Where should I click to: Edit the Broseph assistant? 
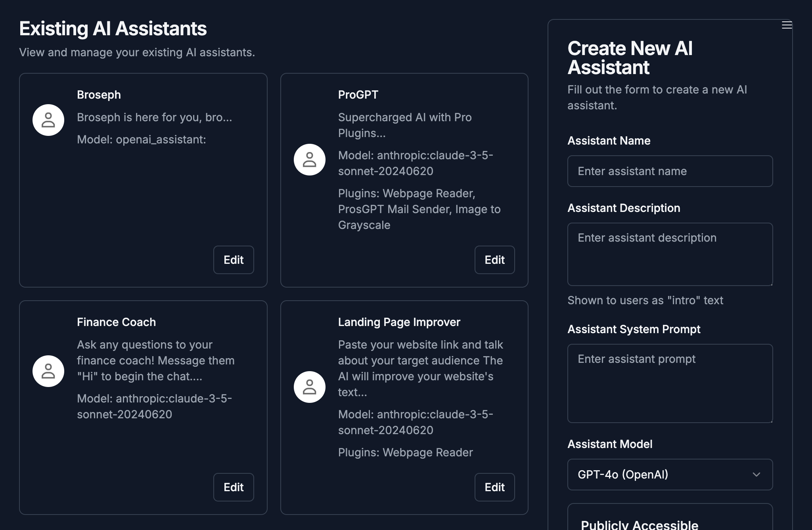(234, 260)
